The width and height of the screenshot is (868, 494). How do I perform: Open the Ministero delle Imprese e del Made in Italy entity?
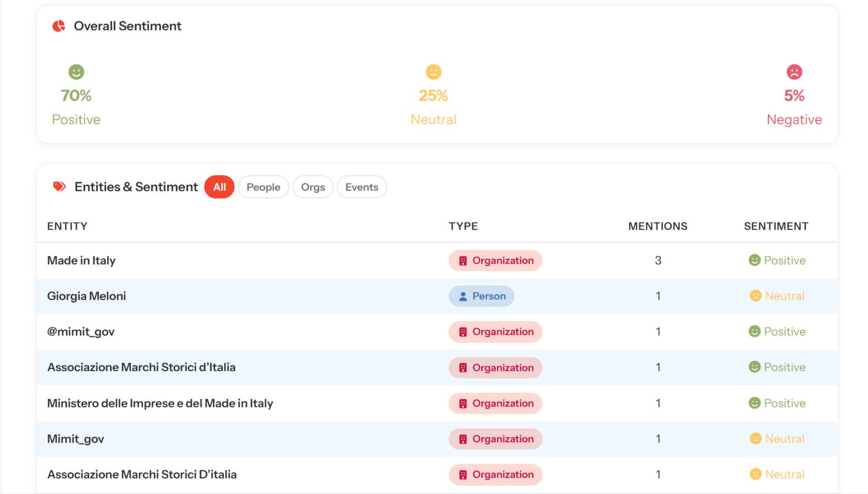pyautogui.click(x=160, y=403)
